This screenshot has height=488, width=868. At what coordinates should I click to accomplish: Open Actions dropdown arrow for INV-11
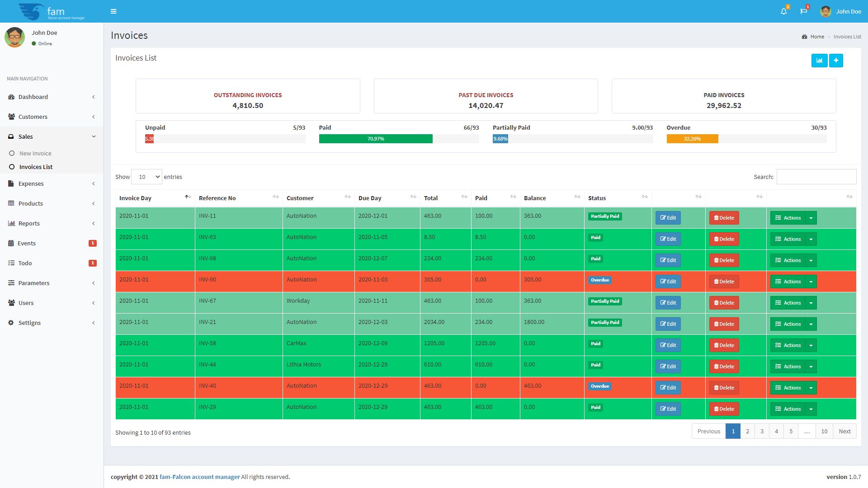811,218
